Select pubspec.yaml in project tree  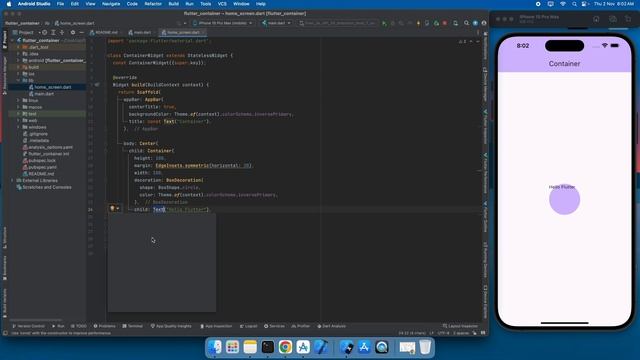42,167
